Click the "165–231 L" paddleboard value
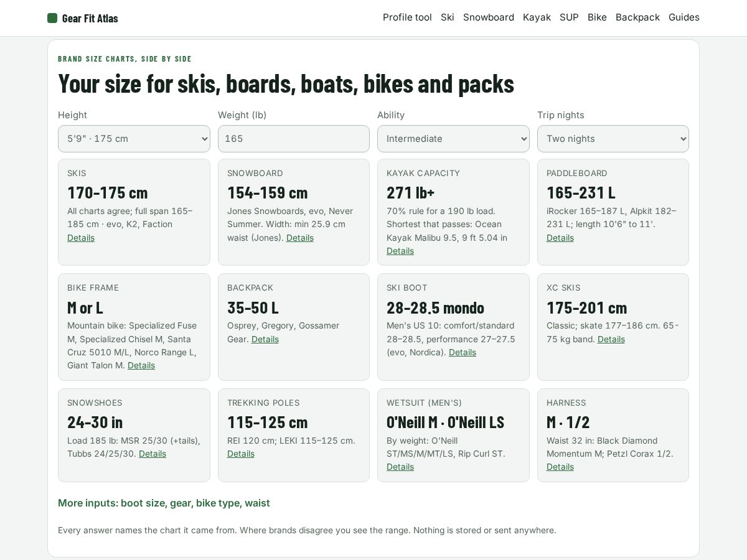This screenshot has height=560, width=747. 581,192
